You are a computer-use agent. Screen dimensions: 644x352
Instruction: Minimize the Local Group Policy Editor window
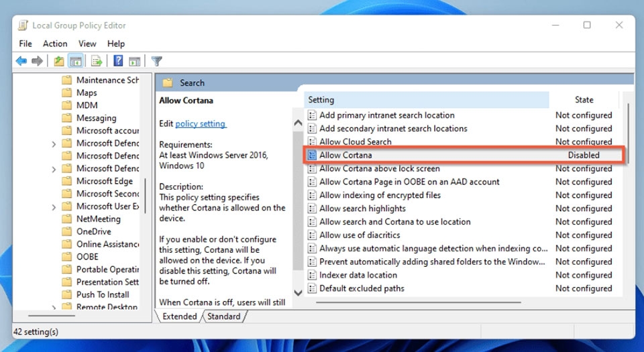coord(555,25)
